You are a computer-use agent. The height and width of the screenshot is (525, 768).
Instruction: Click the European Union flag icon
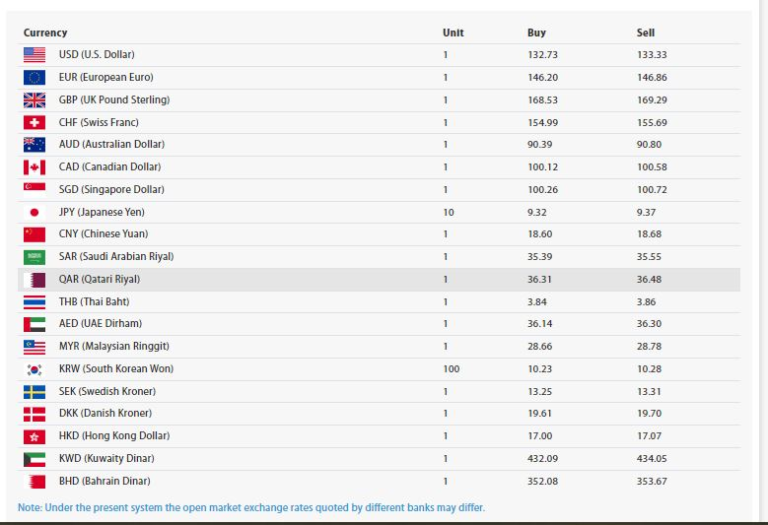34,77
